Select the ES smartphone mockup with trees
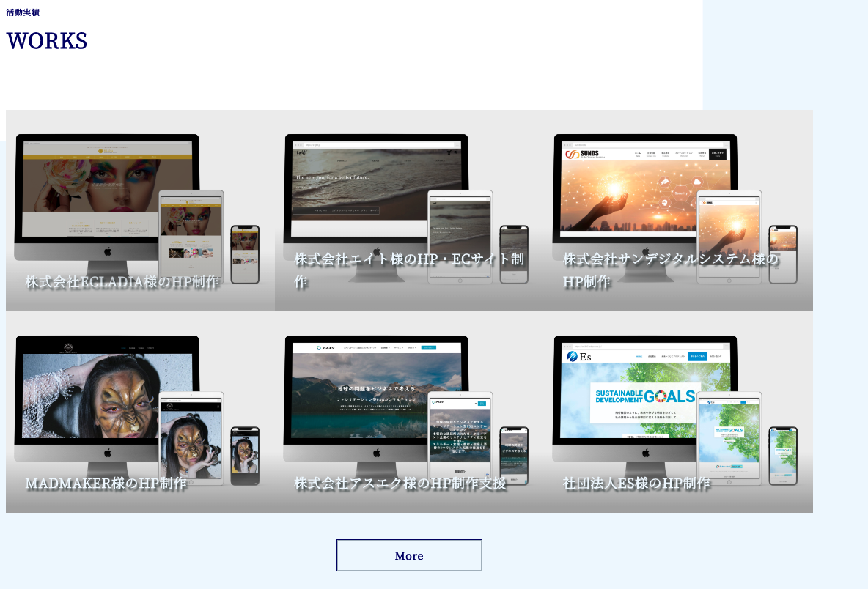Image resolution: width=868 pixels, height=589 pixels. click(782, 456)
